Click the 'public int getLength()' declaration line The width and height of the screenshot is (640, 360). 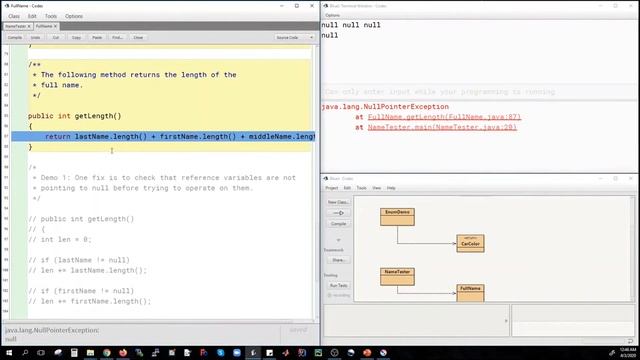click(75, 116)
